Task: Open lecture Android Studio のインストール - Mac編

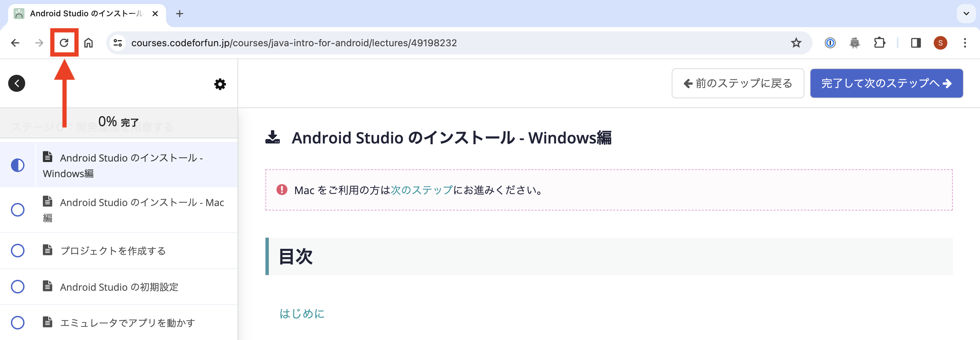Action: pos(133,210)
